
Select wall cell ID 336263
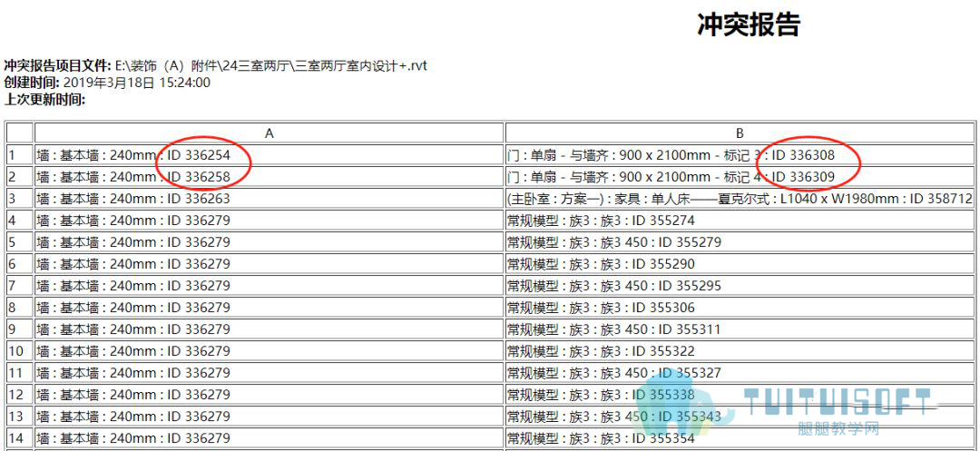coord(269,199)
